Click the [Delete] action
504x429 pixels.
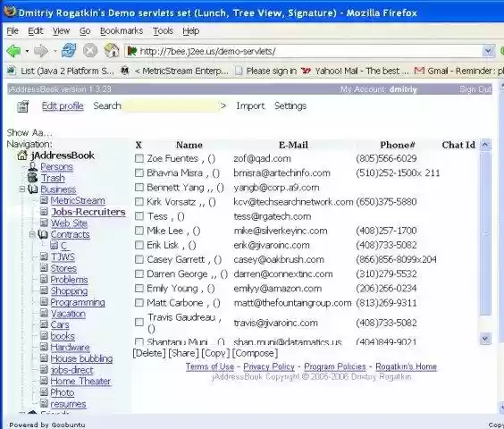(149, 353)
